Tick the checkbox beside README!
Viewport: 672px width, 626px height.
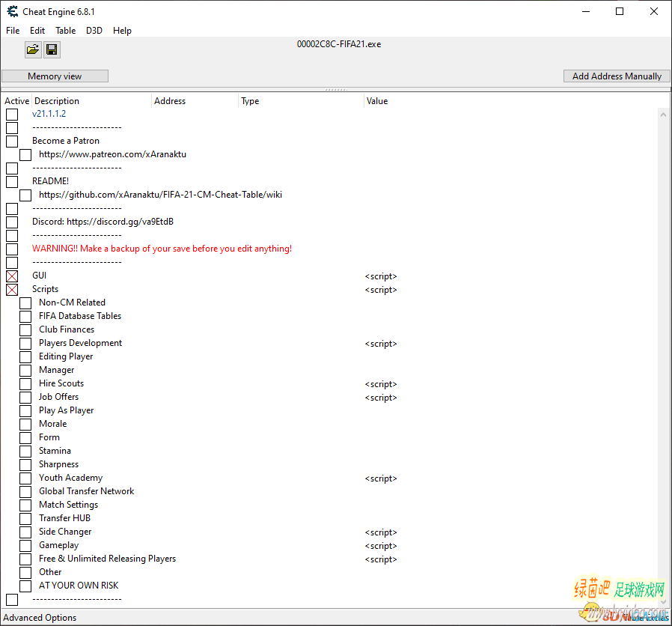tap(12, 182)
